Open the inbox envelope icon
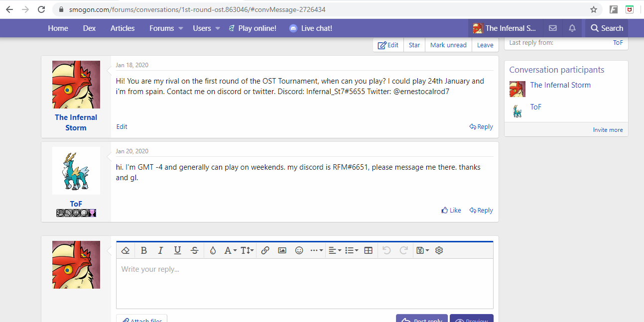The image size is (644, 322). tap(552, 28)
